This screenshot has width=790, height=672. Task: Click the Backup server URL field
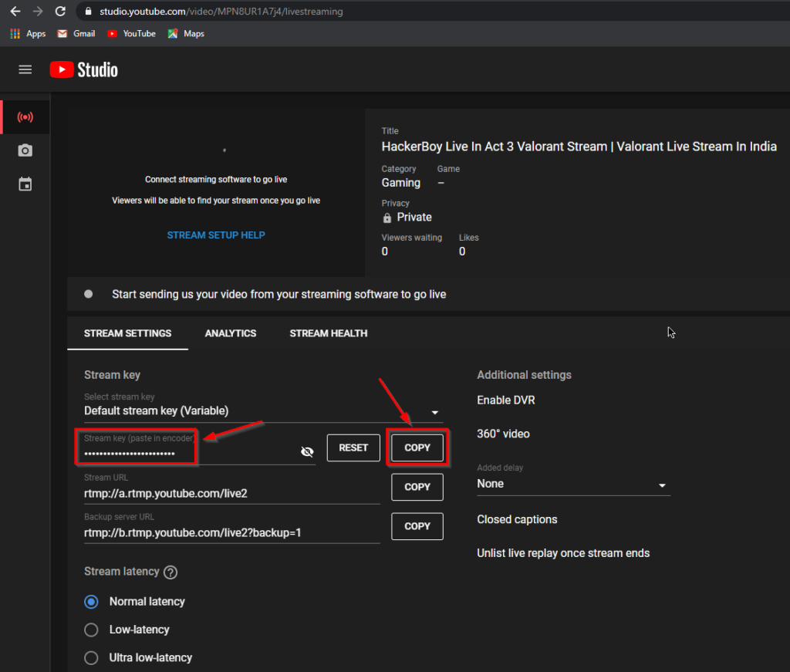point(231,532)
